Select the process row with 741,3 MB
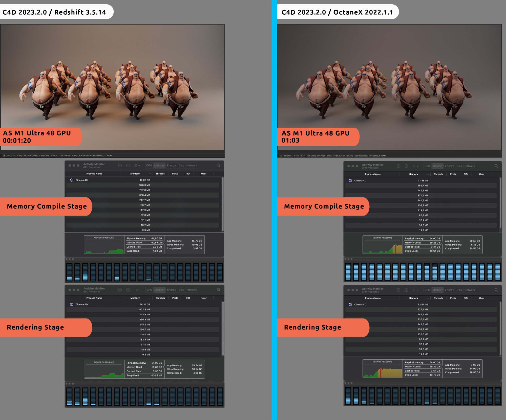This screenshot has height=420, width=506. (421, 191)
